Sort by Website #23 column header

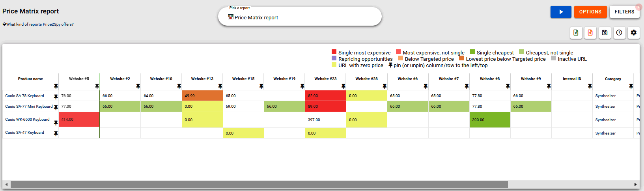[325, 79]
